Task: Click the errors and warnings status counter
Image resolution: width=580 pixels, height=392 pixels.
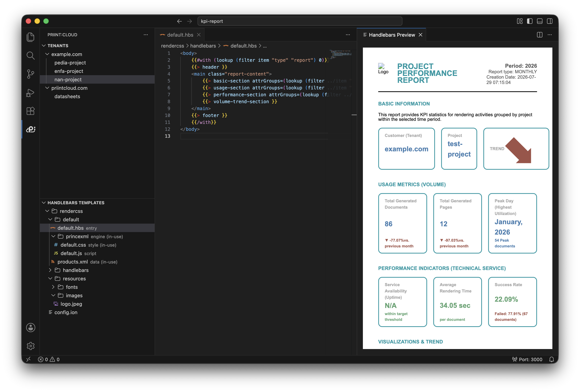Action: [49, 360]
